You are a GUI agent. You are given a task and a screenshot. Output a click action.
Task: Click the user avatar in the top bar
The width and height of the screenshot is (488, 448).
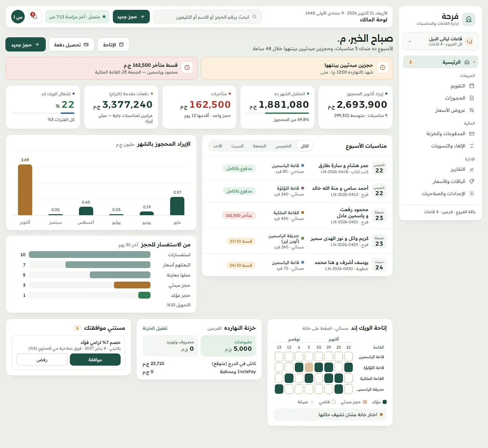coord(18,17)
